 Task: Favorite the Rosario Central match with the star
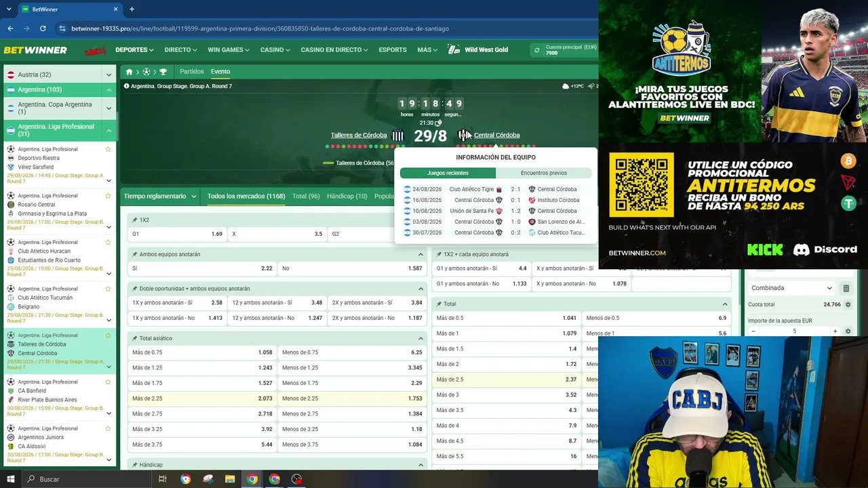[108, 196]
